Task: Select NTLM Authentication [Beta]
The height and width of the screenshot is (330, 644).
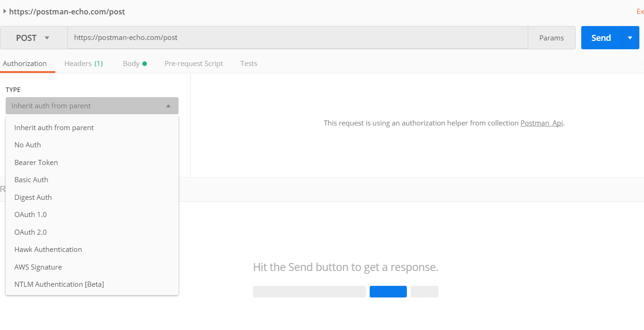Action: [59, 284]
